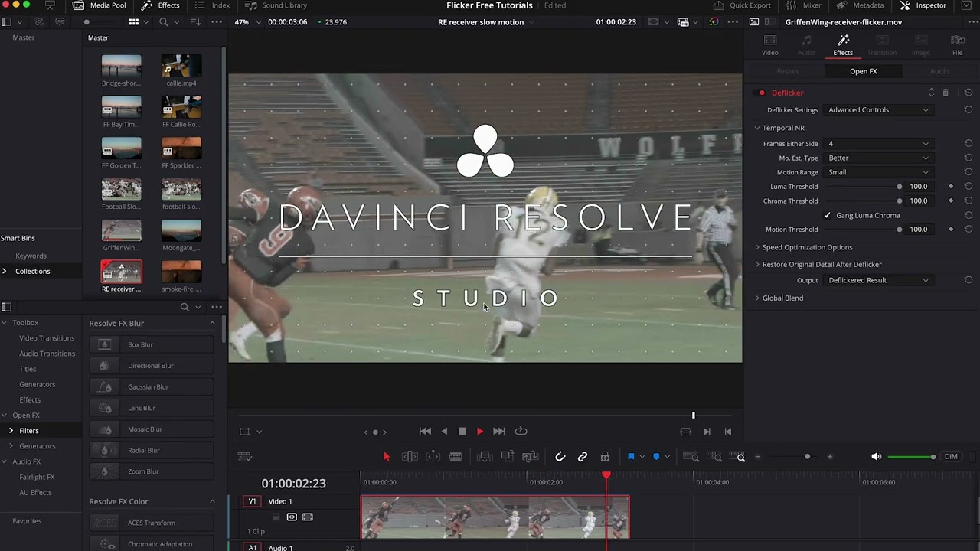Image resolution: width=980 pixels, height=551 pixels.
Task: Toggle Linked Selection
Action: (583, 457)
